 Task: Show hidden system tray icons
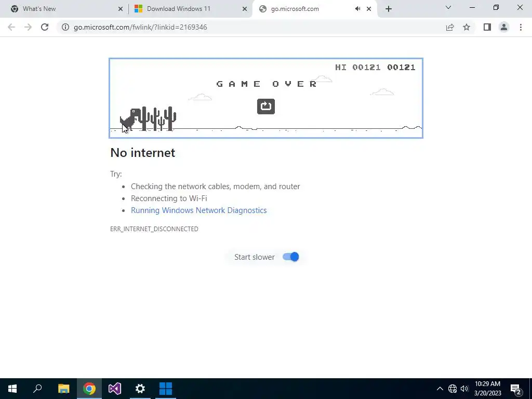[440, 389]
